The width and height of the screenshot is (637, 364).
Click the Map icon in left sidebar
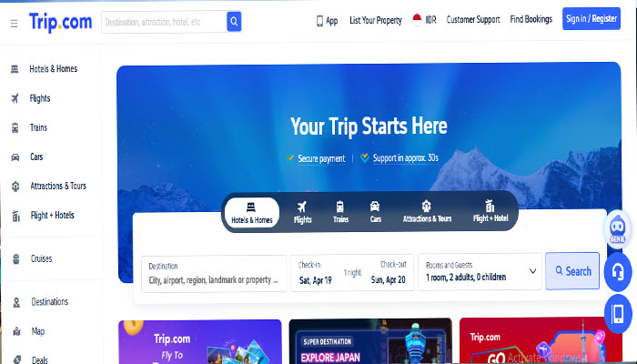16,331
